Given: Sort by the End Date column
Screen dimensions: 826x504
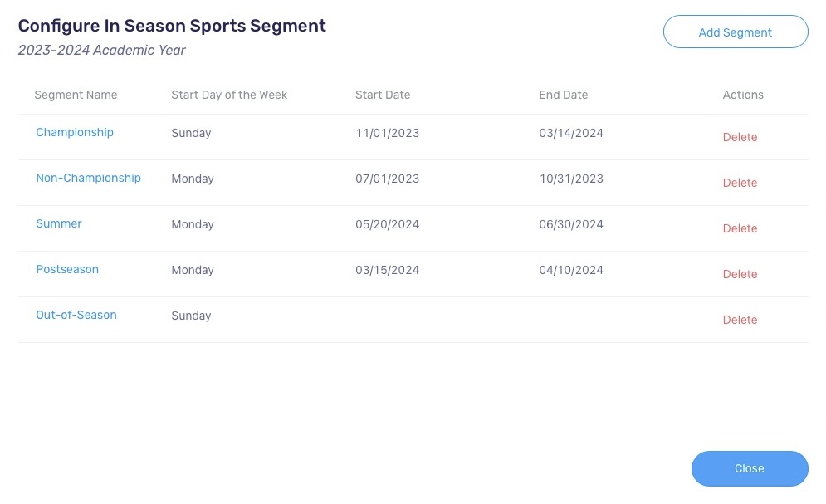Looking at the screenshot, I should coord(564,95).
